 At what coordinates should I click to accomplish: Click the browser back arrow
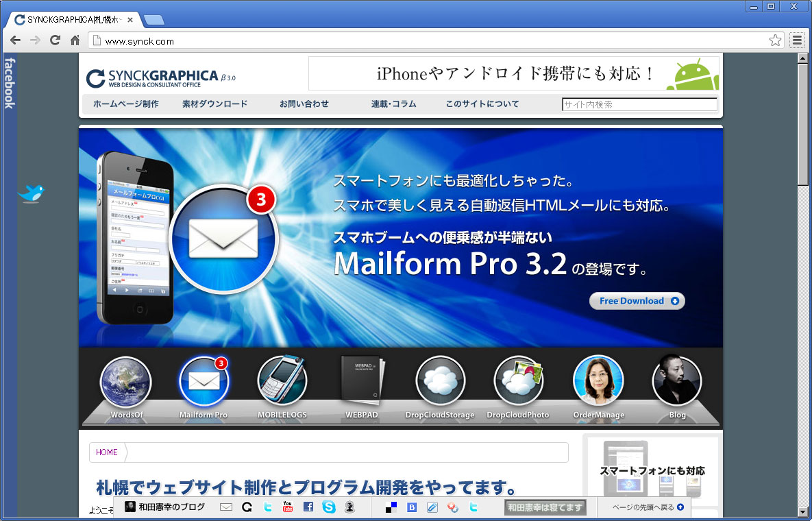pyautogui.click(x=16, y=40)
